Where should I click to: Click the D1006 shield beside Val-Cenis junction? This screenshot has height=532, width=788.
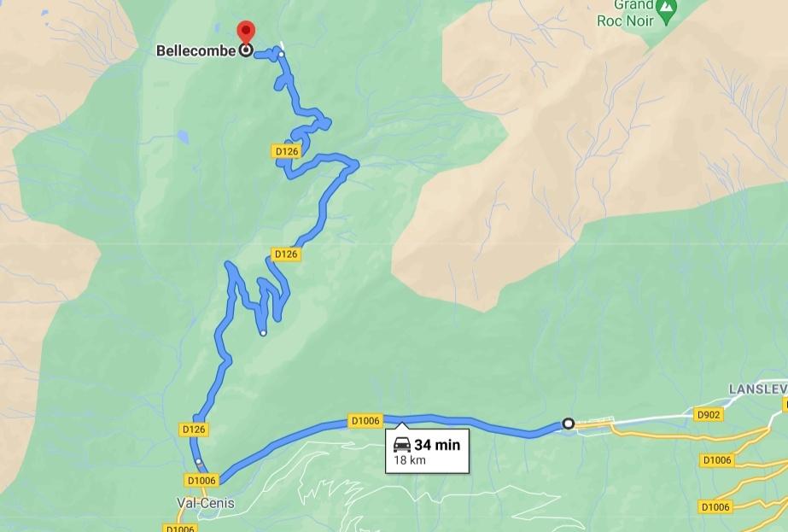201,480
